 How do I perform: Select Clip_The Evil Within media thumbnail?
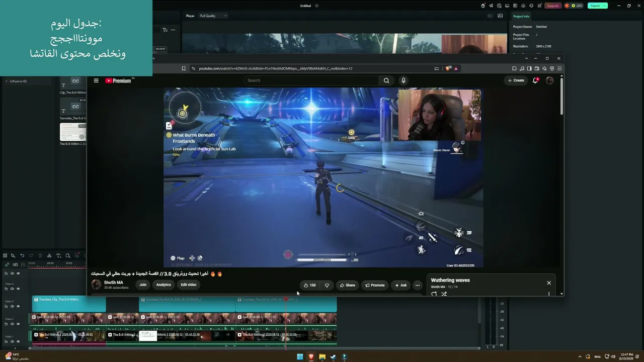(73, 84)
